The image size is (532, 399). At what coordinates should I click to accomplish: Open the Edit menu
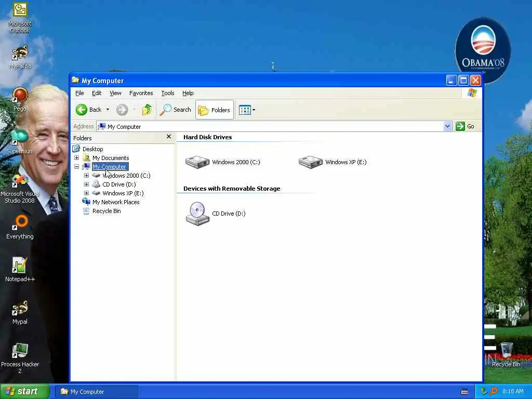(97, 93)
